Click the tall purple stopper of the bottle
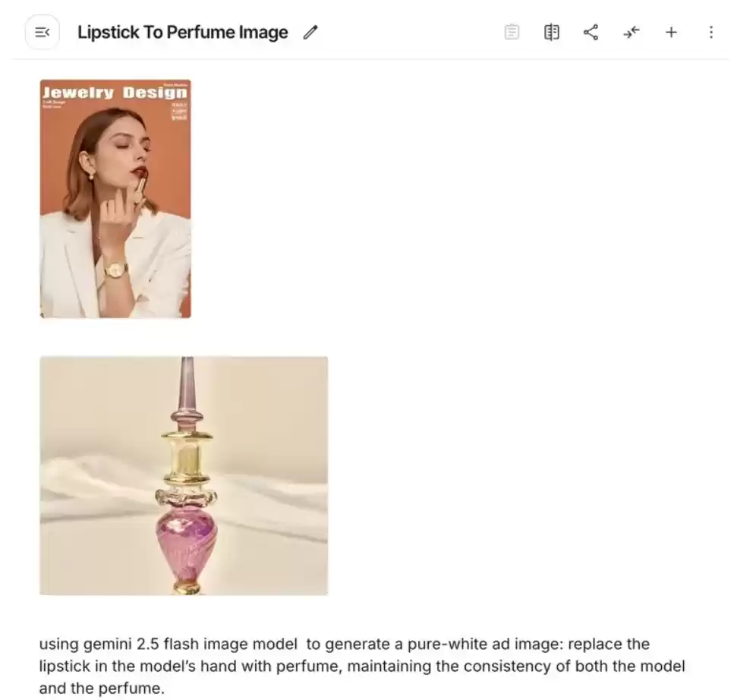Image resolution: width=756 pixels, height=700 pixels. click(187, 390)
